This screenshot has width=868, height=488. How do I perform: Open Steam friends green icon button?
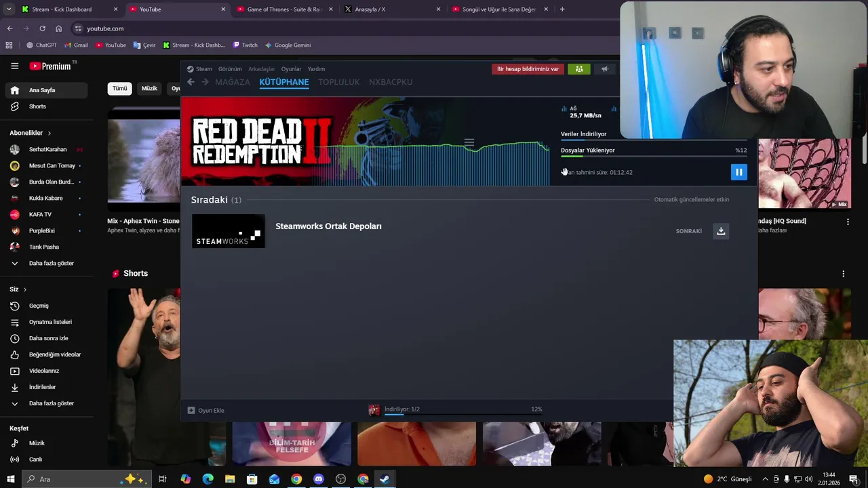579,68
